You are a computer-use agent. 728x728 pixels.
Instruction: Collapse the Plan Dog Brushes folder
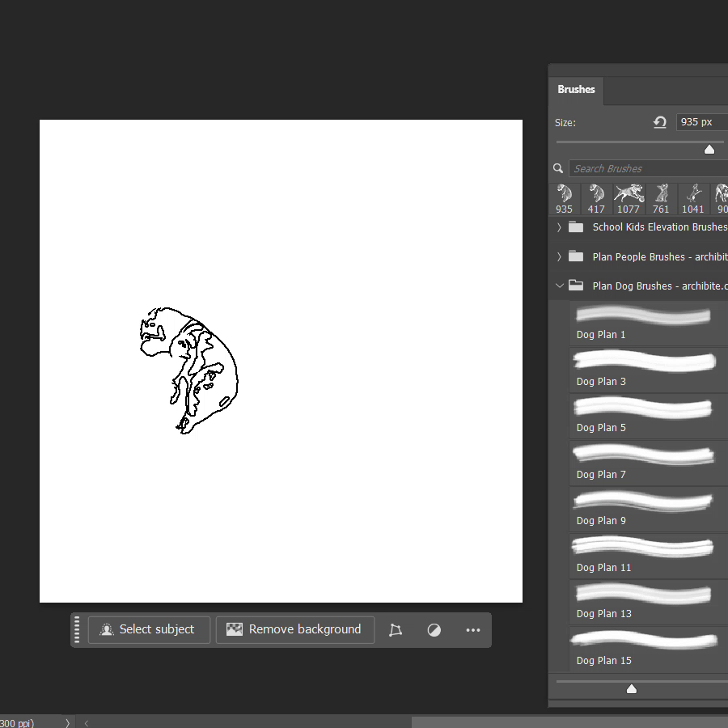[559, 286]
